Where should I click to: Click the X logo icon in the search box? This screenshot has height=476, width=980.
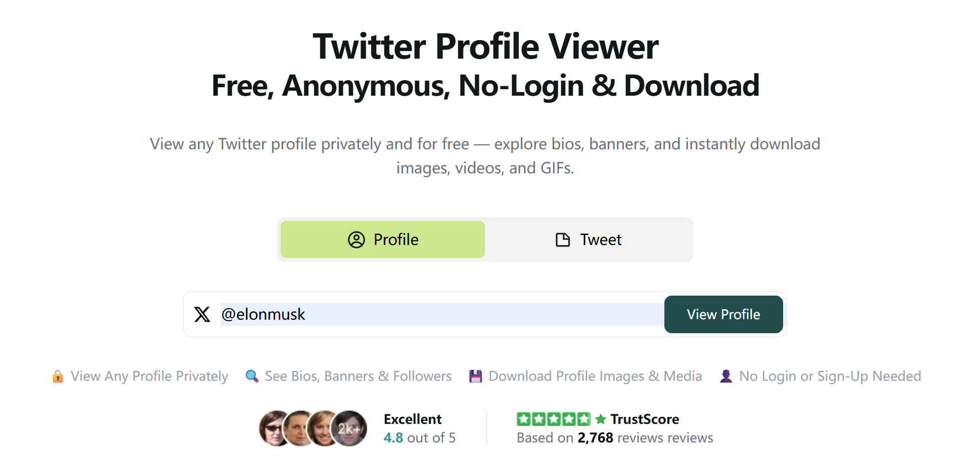(x=202, y=314)
